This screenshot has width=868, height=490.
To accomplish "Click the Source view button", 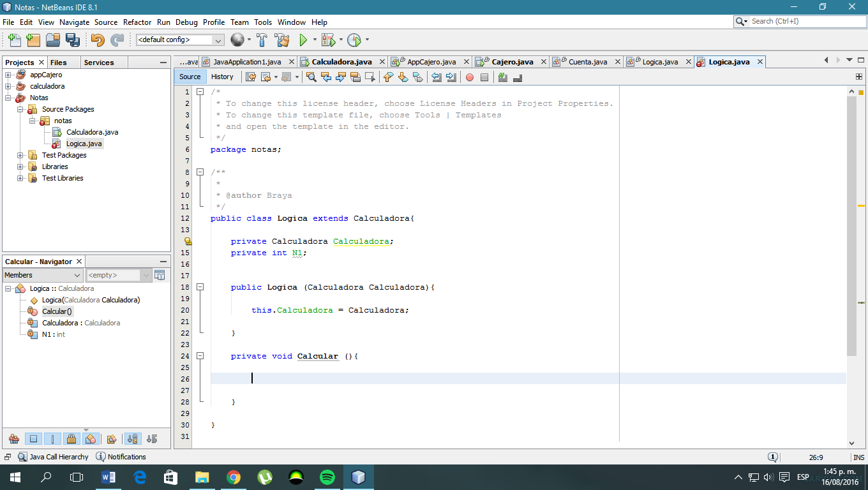I will pos(190,77).
